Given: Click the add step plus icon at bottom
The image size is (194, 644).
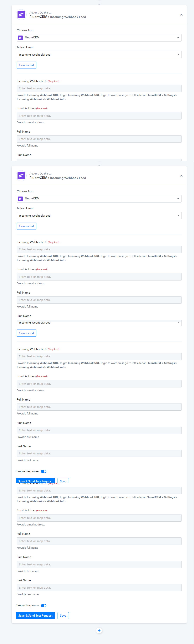Looking at the screenshot, I should [99, 630].
